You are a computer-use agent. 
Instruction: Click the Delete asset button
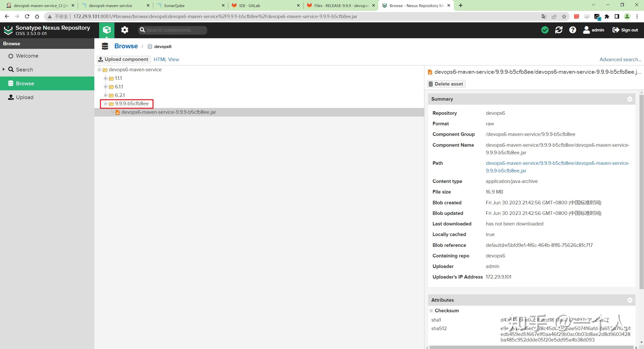pyautogui.click(x=446, y=84)
